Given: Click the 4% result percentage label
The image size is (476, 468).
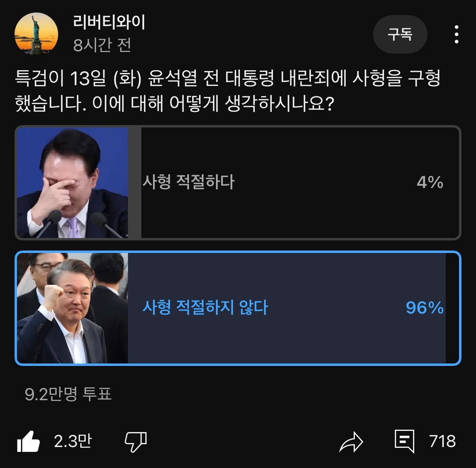Looking at the screenshot, I should (430, 182).
